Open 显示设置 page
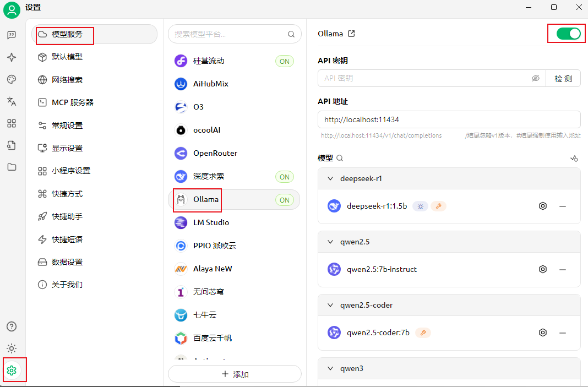The height and width of the screenshot is (387, 588). click(94, 148)
